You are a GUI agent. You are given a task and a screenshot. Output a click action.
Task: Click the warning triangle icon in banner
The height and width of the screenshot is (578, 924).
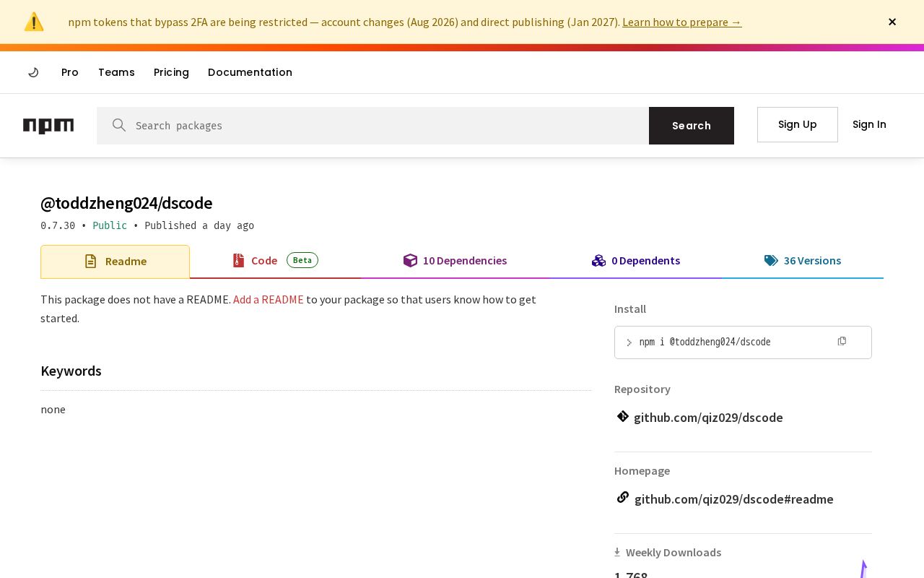click(34, 22)
